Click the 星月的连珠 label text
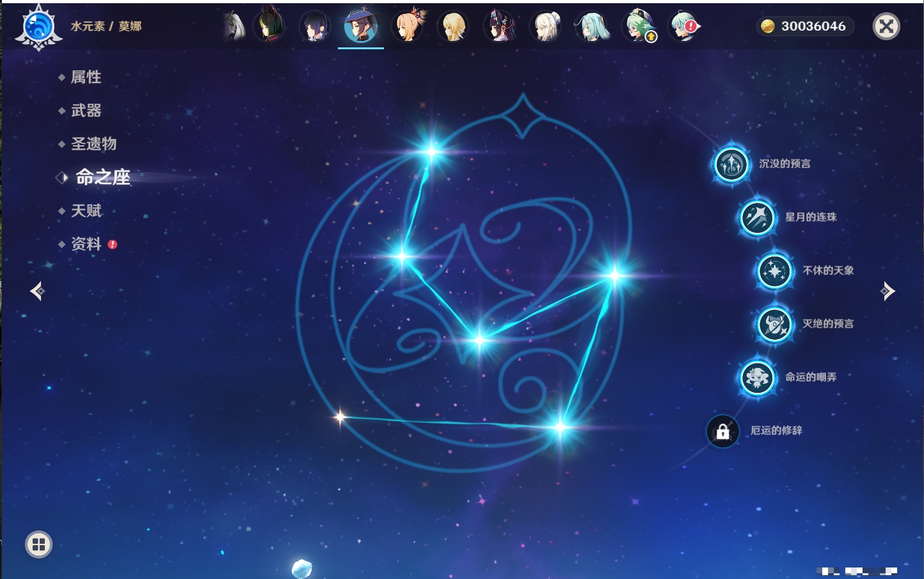This screenshot has height=579, width=924. click(x=811, y=218)
